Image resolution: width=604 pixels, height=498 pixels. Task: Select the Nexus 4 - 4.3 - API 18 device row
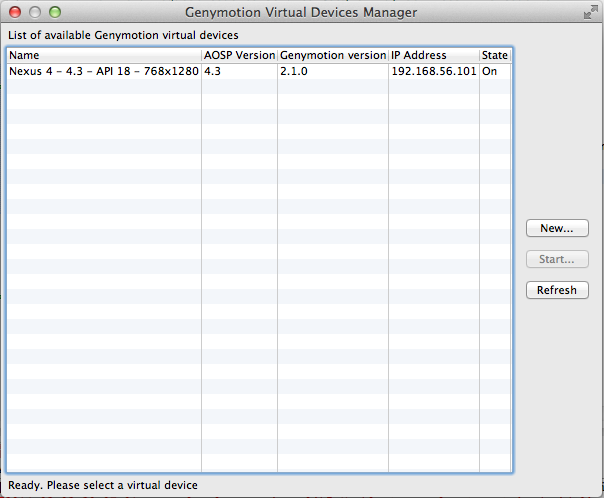(259, 71)
